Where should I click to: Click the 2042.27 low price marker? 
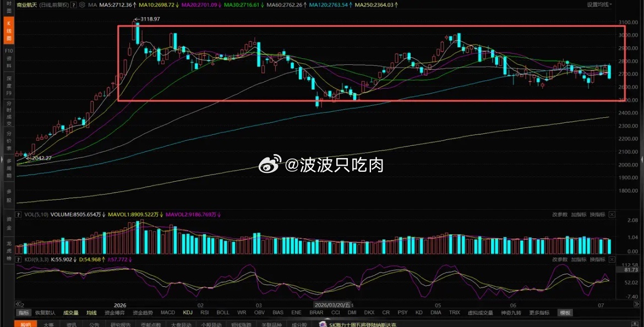[x=40, y=158]
